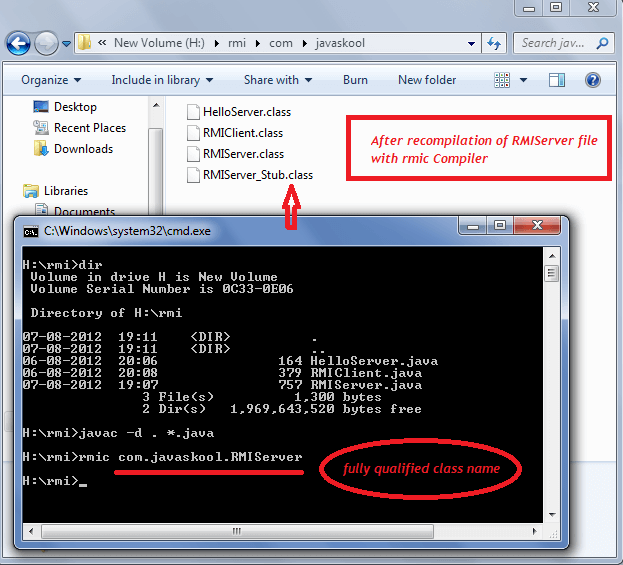Click the Burn toolbar button

pyautogui.click(x=355, y=80)
